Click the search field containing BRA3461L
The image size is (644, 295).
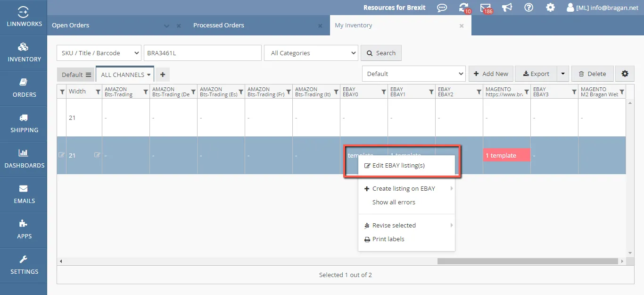(203, 53)
